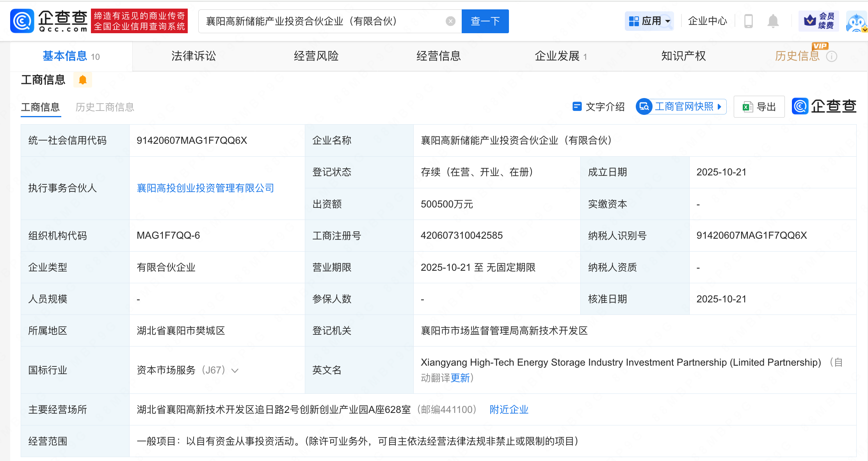Viewport: 868px width, 461px height.
Task: Click the mobile phone icon
Action: pyautogui.click(x=748, y=21)
